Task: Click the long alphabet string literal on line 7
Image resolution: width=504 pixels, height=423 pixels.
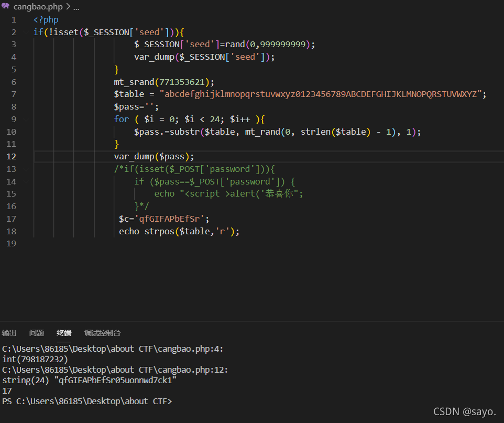Action: 321,94
